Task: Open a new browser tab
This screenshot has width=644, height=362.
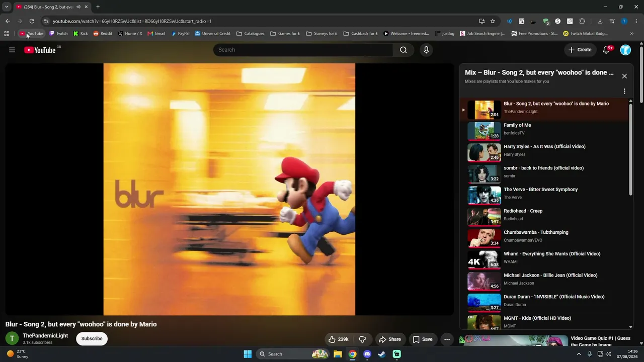Action: (98, 7)
